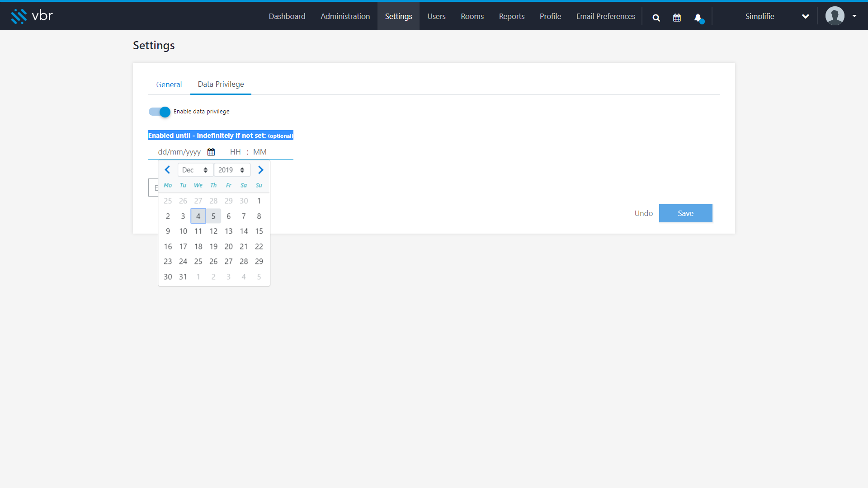Select December 10 in calendar
868x488 pixels.
(x=183, y=231)
